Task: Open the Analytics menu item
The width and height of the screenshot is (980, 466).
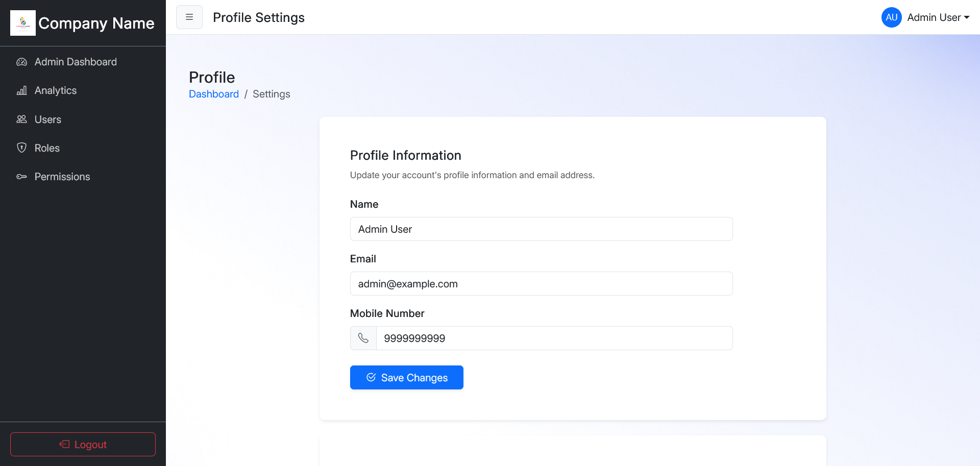Action: point(56,91)
